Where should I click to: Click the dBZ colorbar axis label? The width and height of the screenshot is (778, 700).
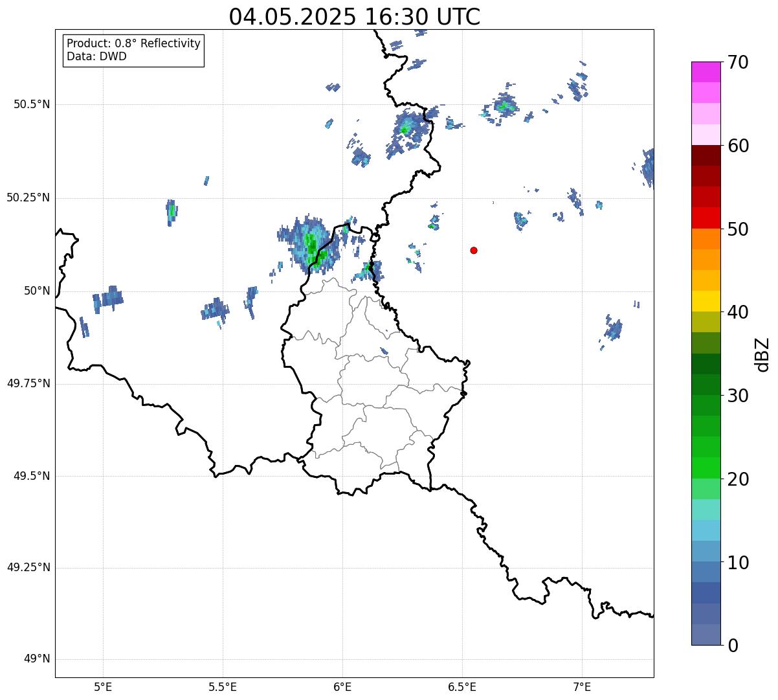pos(763,354)
